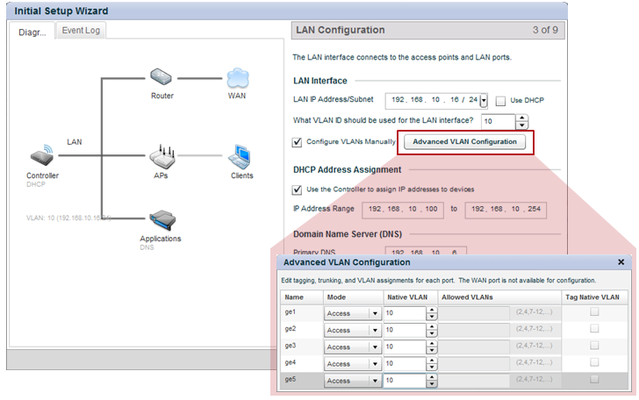The width and height of the screenshot is (639, 400).
Task: Click the '3 of 9' step indicator
Action: coord(545,30)
